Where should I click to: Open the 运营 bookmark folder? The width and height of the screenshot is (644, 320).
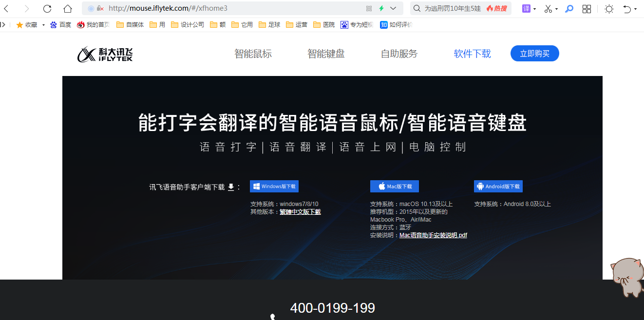(297, 24)
